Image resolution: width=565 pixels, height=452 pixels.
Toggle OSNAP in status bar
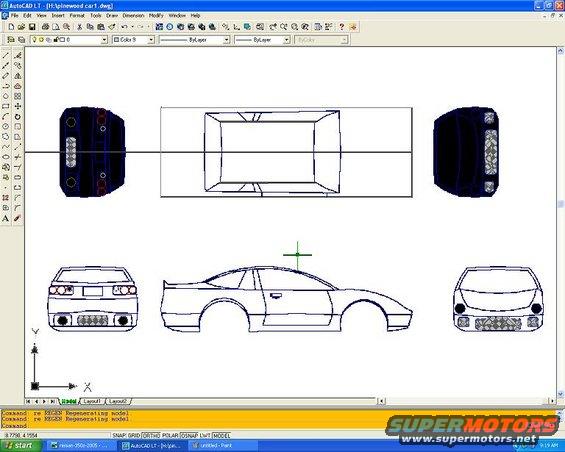(189, 435)
